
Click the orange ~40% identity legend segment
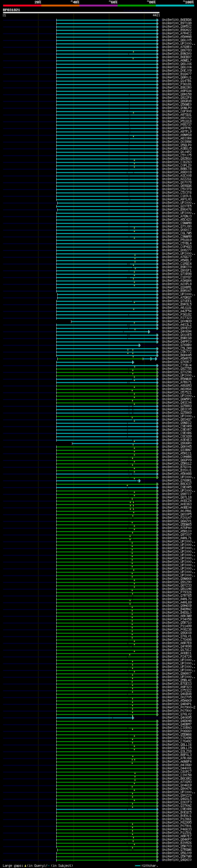(60, 6)
